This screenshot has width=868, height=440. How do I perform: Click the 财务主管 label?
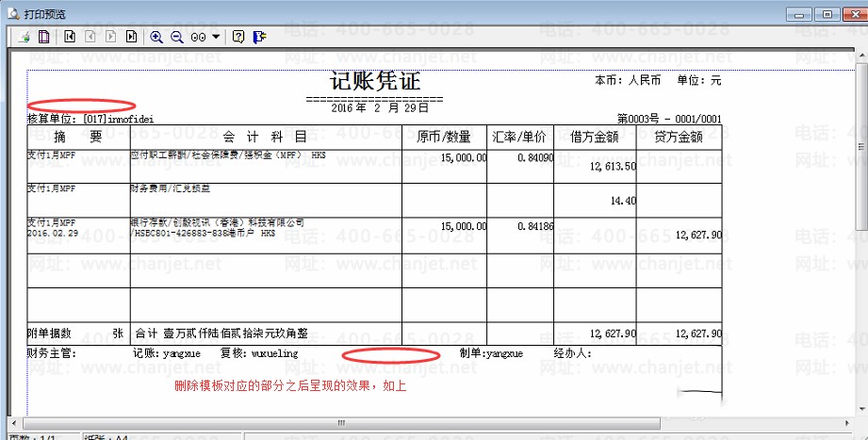[52, 353]
